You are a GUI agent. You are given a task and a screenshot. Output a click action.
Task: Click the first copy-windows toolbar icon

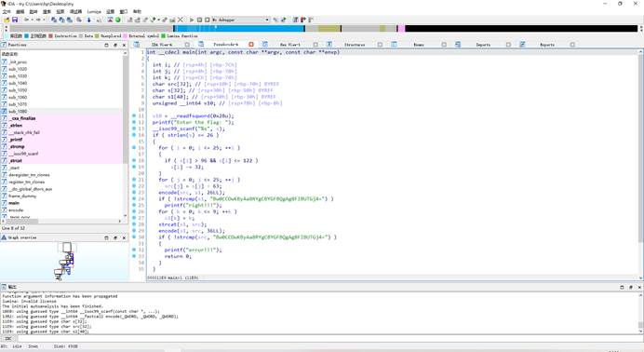coord(54,20)
